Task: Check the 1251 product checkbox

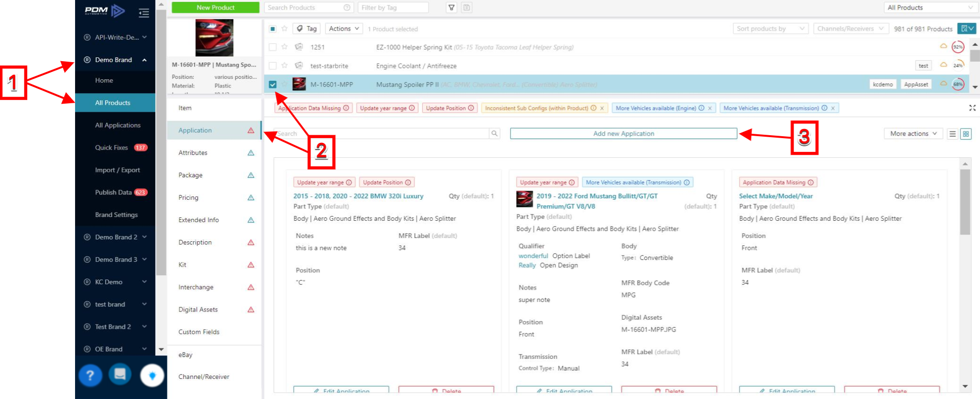Action: [272, 47]
